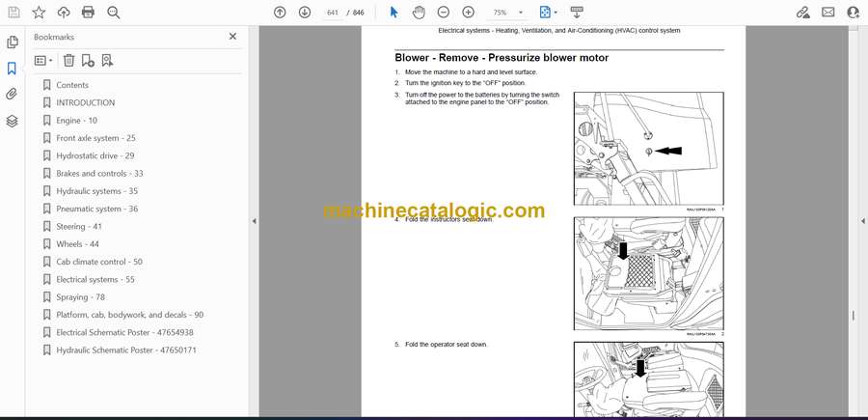The width and height of the screenshot is (868, 420).
Task: Find current bookmark icon
Action: coord(107,61)
